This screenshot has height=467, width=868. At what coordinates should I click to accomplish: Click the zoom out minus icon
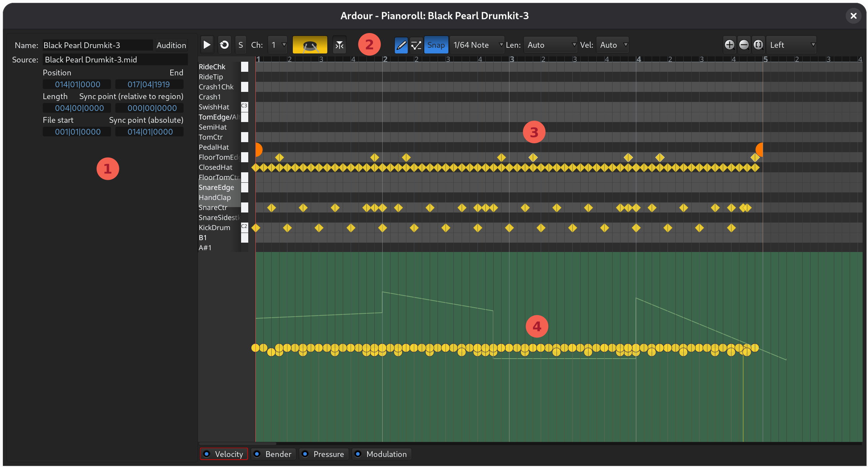744,45
